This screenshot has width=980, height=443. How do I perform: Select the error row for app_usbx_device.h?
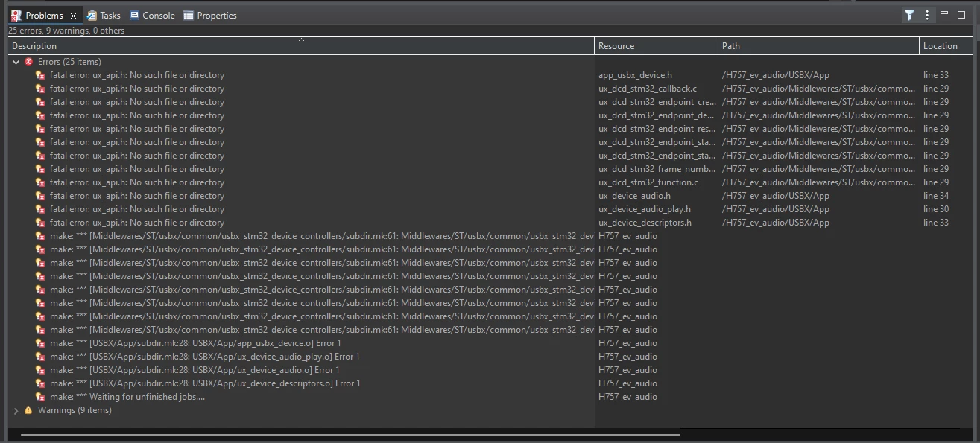[x=490, y=75]
